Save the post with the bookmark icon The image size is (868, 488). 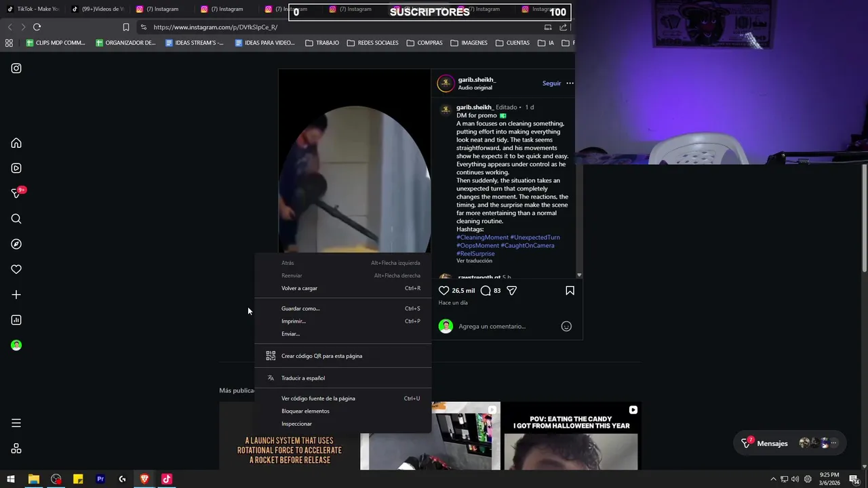tap(570, 291)
